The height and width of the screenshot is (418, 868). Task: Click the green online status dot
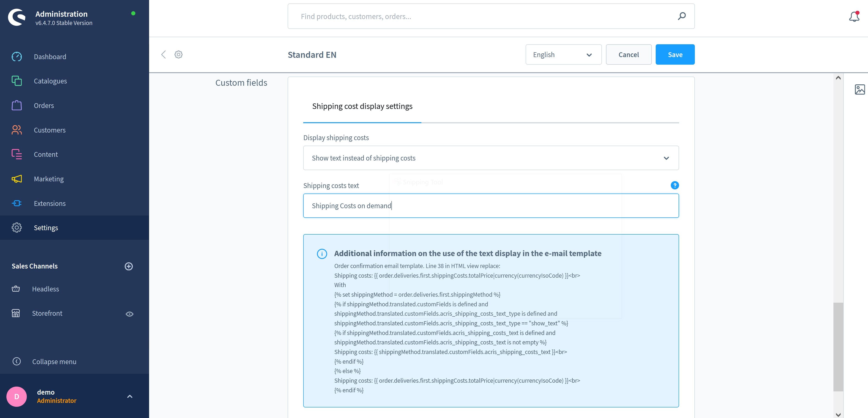tap(134, 14)
